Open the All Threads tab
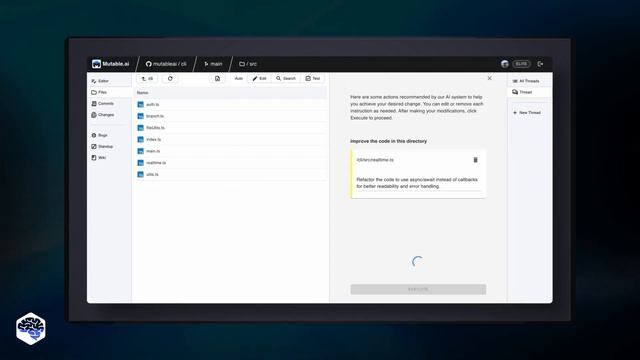Viewport: 640px width, 360px height. [529, 81]
